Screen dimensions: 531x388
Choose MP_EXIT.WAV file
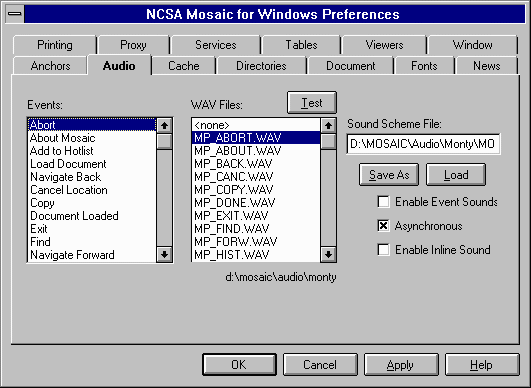tap(256, 216)
